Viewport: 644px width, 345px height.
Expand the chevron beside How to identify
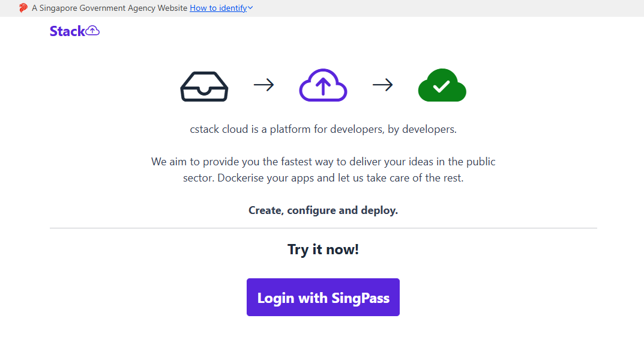[x=250, y=8]
